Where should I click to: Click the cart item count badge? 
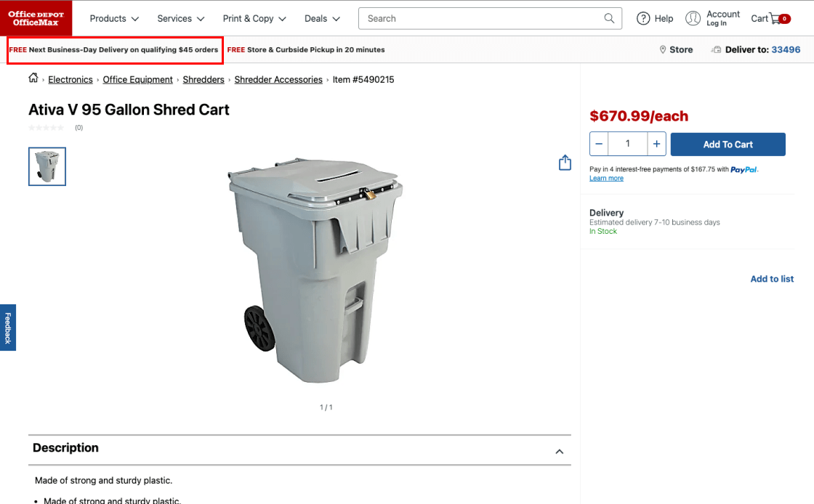click(x=785, y=19)
